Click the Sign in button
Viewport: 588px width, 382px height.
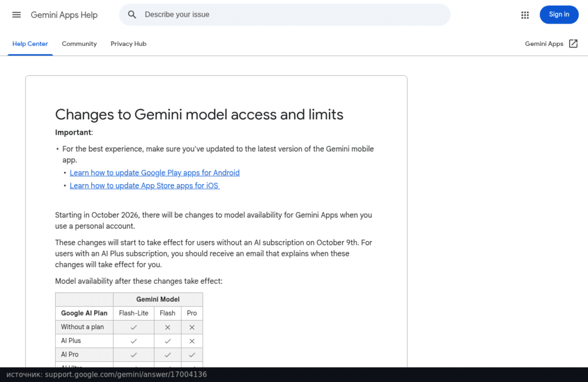coord(559,14)
